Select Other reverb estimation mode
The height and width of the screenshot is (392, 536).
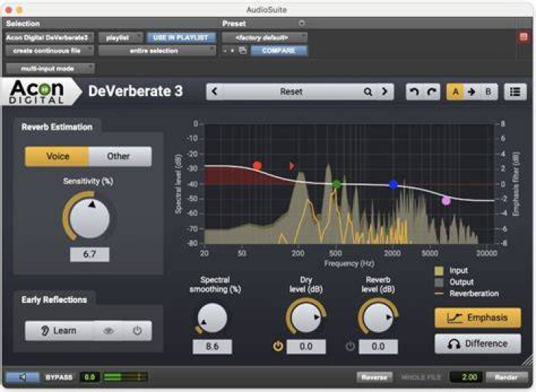[x=120, y=156]
